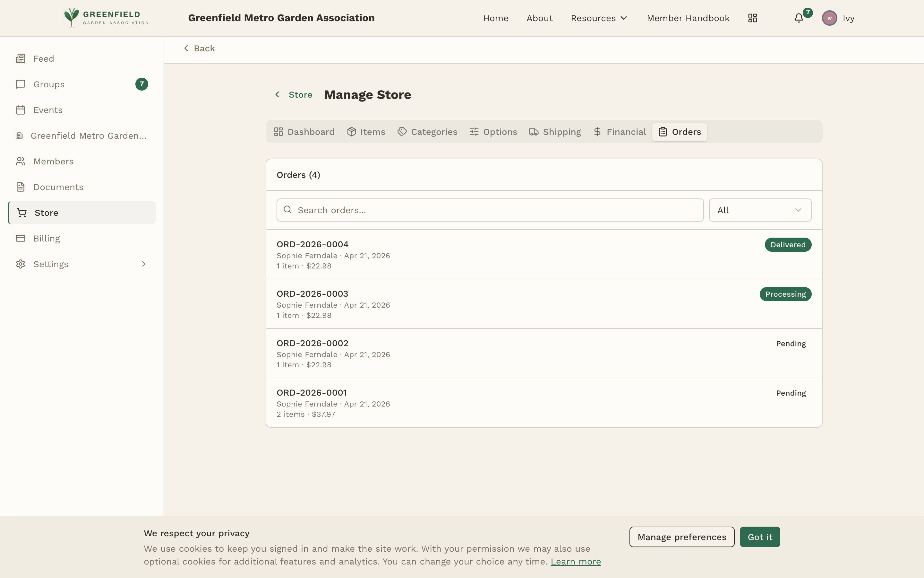Open order ORD-2026-0001
924x578 pixels.
[x=544, y=403]
